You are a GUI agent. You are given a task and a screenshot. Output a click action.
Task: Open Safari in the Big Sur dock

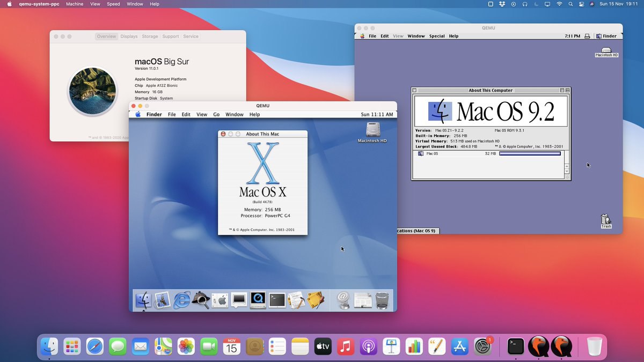click(x=95, y=346)
